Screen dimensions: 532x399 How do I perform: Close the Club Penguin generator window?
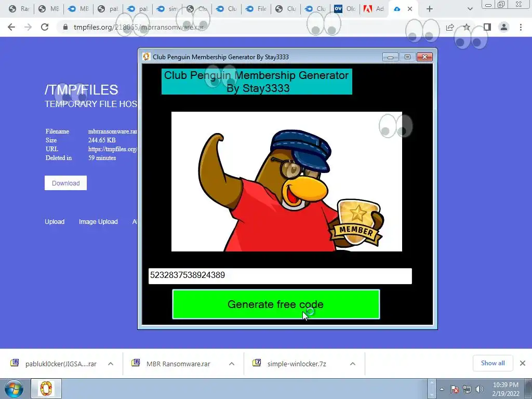pos(424,57)
